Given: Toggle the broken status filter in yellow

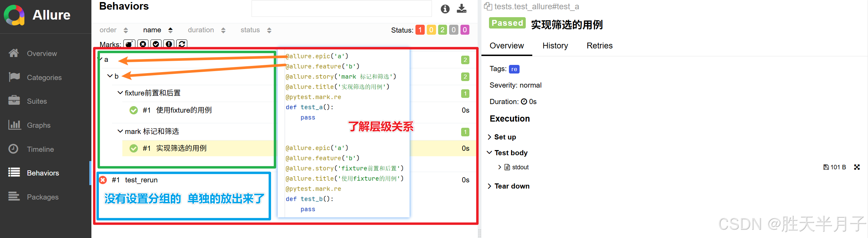Looking at the screenshot, I should pos(431,30).
